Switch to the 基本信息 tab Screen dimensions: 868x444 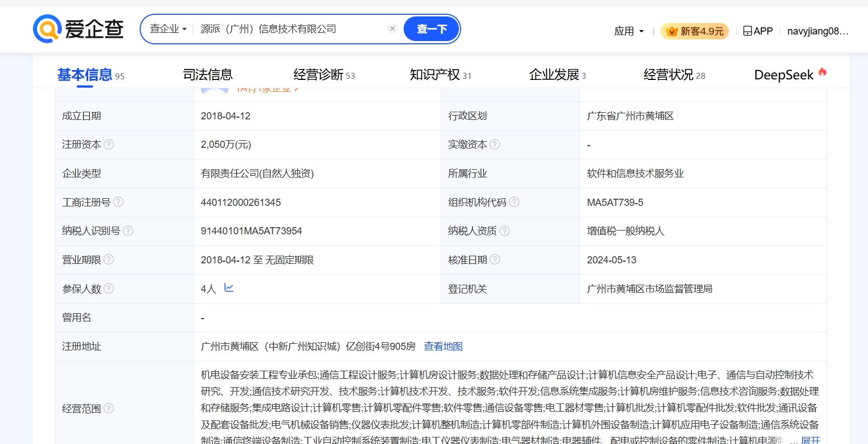pyautogui.click(x=91, y=74)
